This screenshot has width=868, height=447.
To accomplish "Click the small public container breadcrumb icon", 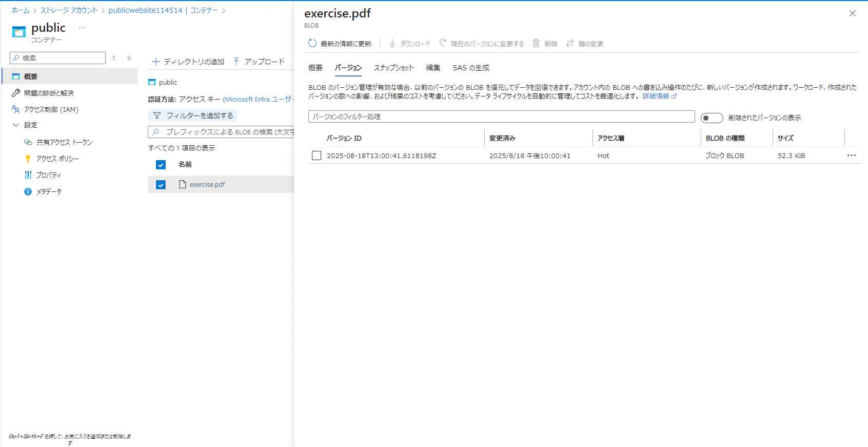I will tap(152, 82).
